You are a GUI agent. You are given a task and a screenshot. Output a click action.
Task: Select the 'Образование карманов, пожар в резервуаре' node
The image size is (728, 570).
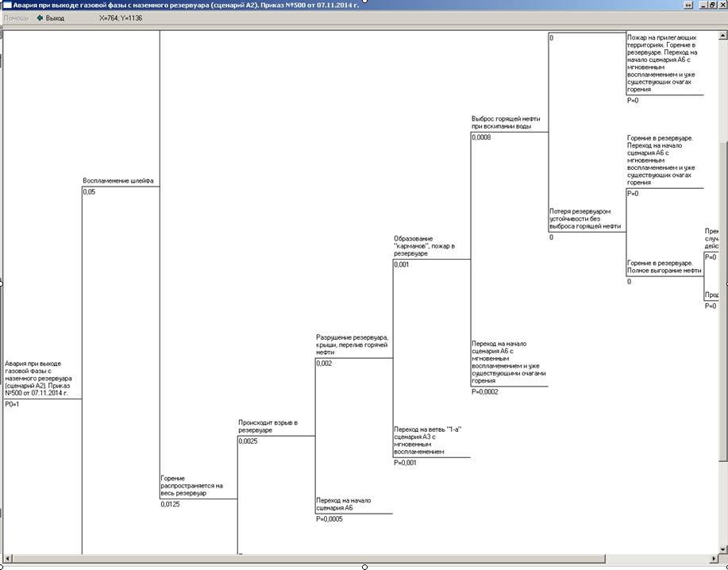pyautogui.click(x=424, y=246)
